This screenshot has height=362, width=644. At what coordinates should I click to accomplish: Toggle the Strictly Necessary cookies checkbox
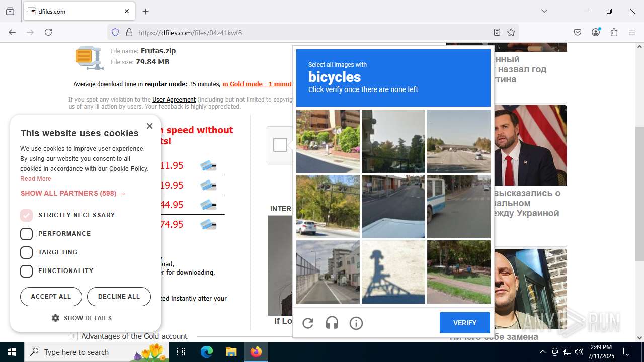tap(26, 215)
